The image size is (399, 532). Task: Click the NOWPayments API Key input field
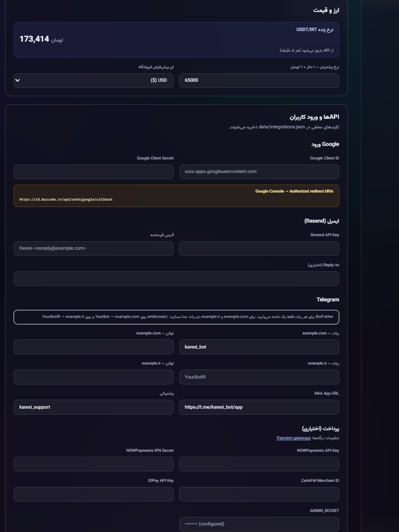pos(259,464)
